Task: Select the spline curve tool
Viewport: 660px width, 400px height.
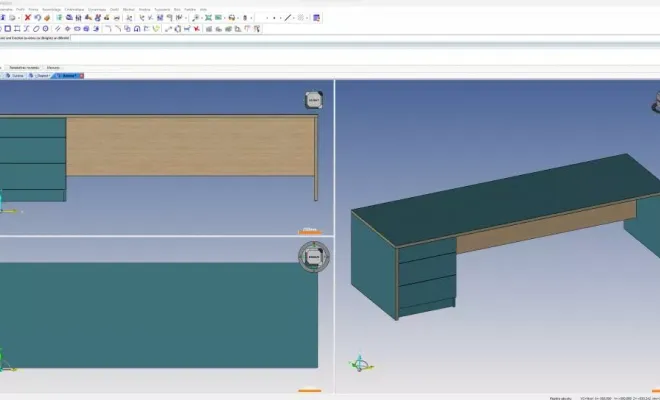Action: 26,29
